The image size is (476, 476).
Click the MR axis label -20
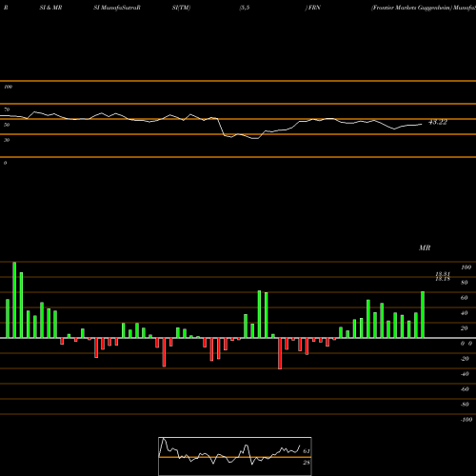point(465,359)
